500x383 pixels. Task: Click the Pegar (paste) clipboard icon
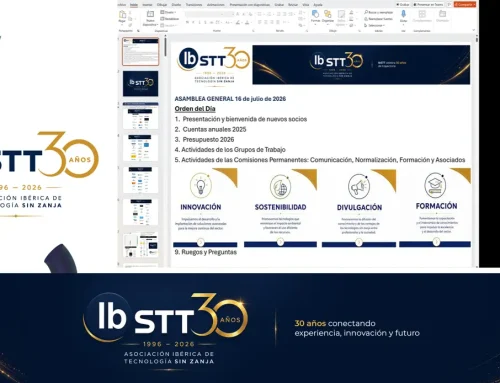(122, 14)
